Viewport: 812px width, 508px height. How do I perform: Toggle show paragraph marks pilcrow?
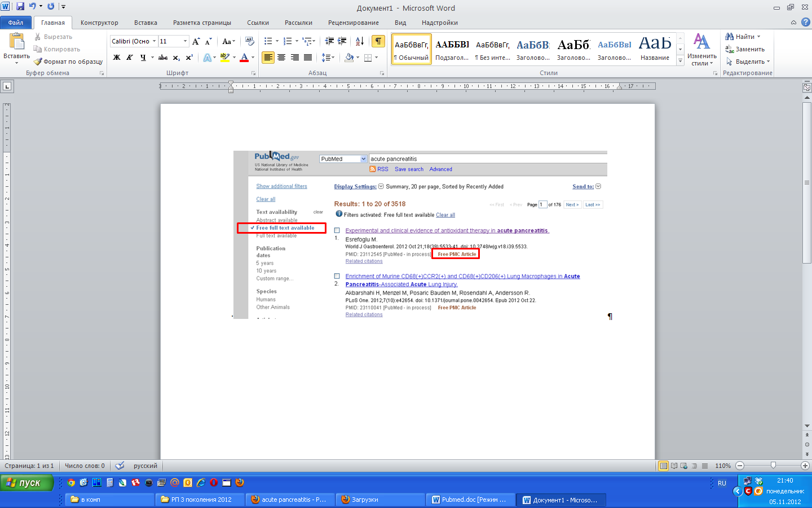click(x=378, y=41)
